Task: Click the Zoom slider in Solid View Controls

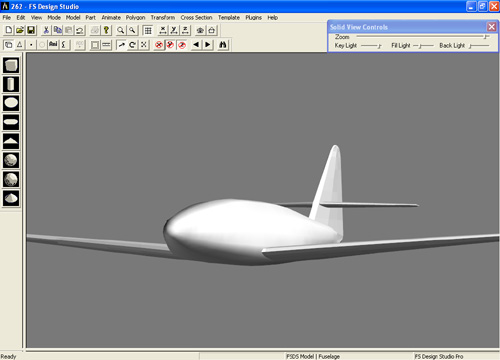Action: pyautogui.click(x=423, y=37)
